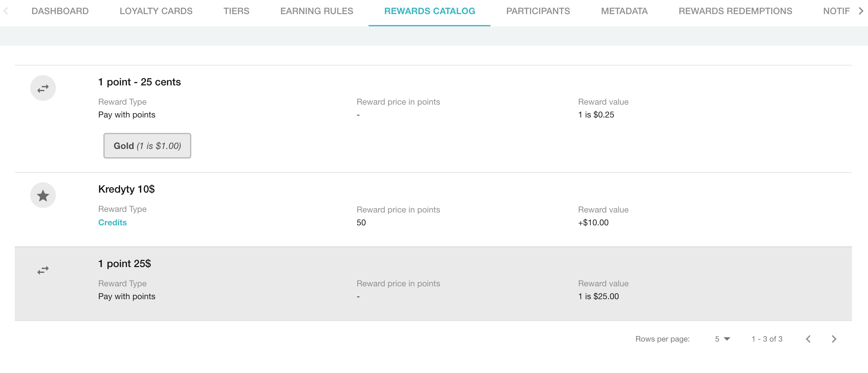This screenshot has height=373, width=868.
Task: Open the rows per page dropdown
Action: coord(721,339)
